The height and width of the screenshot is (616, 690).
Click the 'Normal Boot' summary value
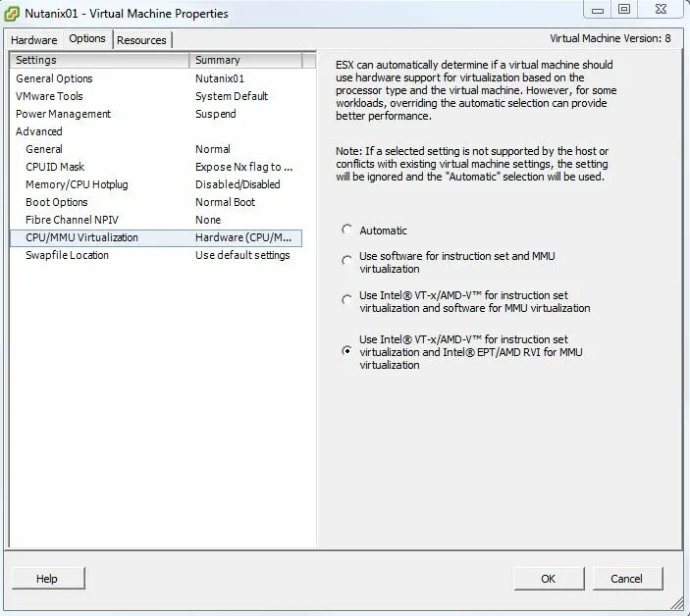coord(226,202)
